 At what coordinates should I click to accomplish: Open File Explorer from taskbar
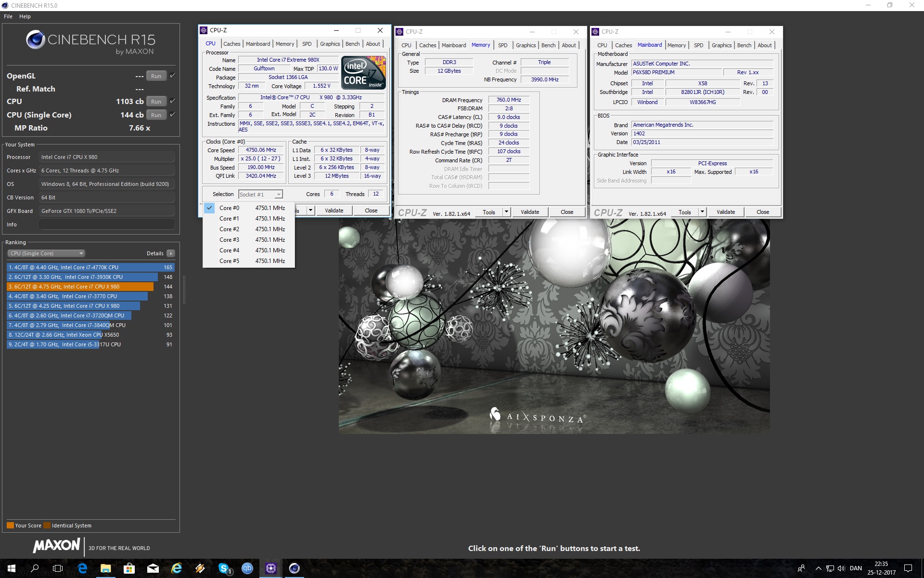(x=105, y=568)
